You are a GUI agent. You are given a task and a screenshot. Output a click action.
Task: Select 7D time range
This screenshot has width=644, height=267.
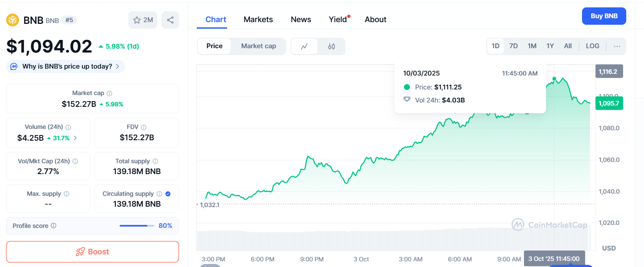tap(514, 46)
